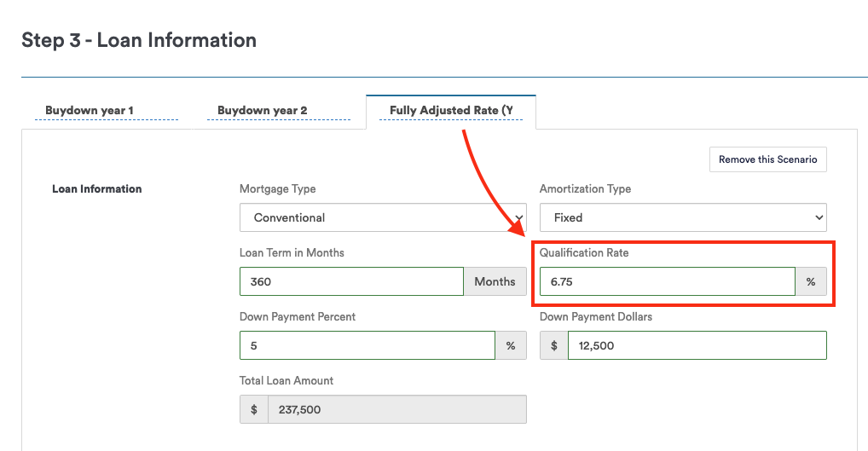Open the Amortization Type dropdown
The height and width of the screenshot is (451, 868).
click(x=683, y=217)
